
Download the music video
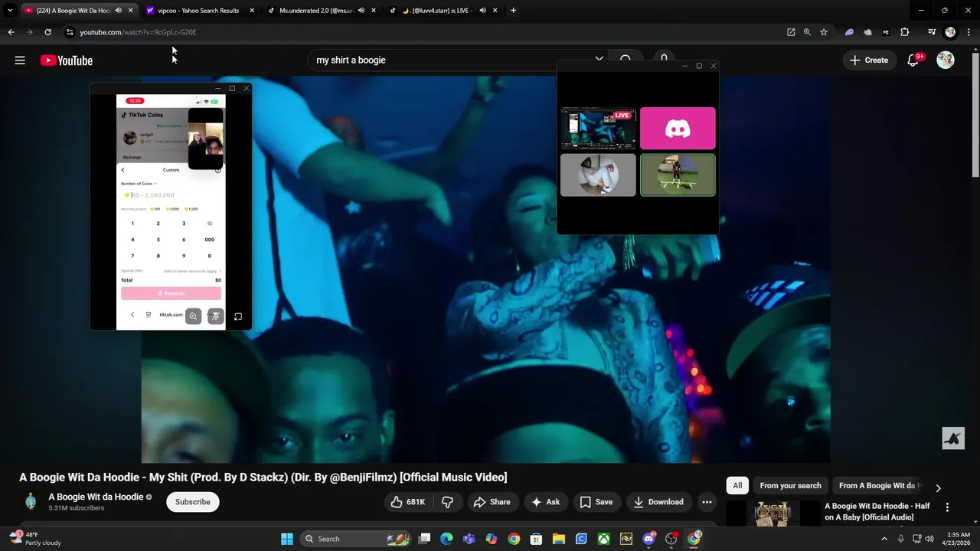tap(658, 502)
